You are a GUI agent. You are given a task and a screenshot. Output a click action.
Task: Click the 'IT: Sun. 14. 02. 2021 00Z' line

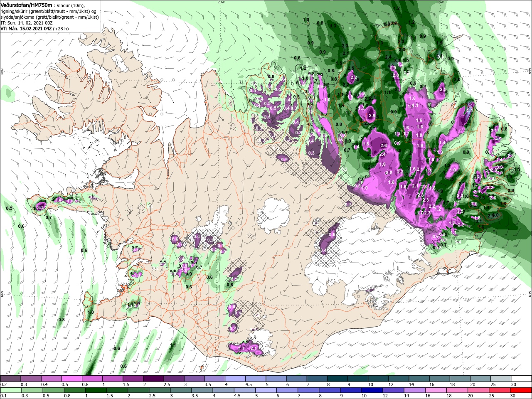[x=26, y=23]
